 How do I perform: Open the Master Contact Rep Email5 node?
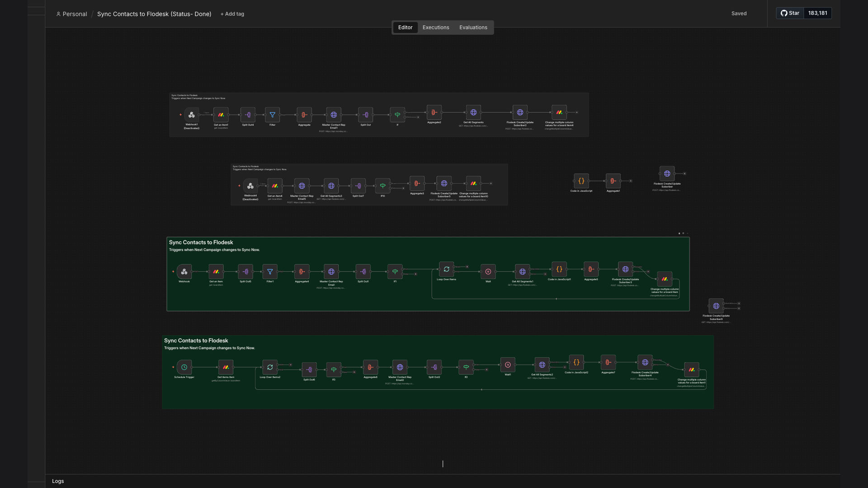pyautogui.click(x=302, y=186)
